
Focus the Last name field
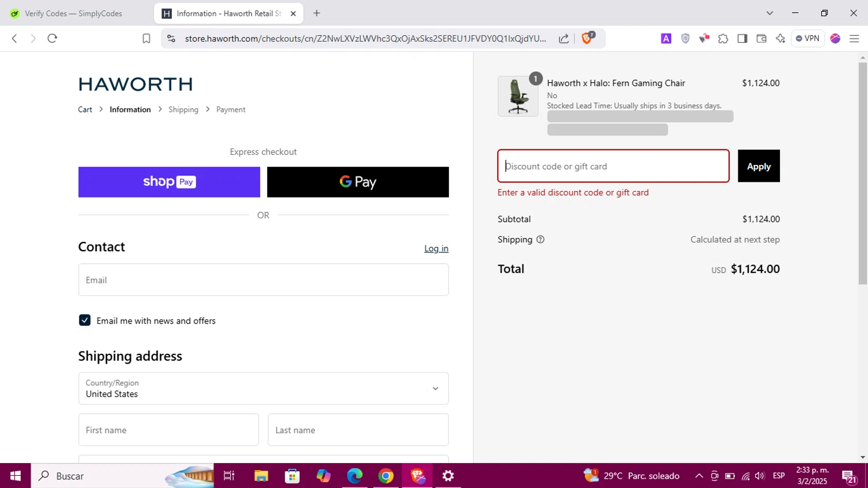tap(358, 430)
